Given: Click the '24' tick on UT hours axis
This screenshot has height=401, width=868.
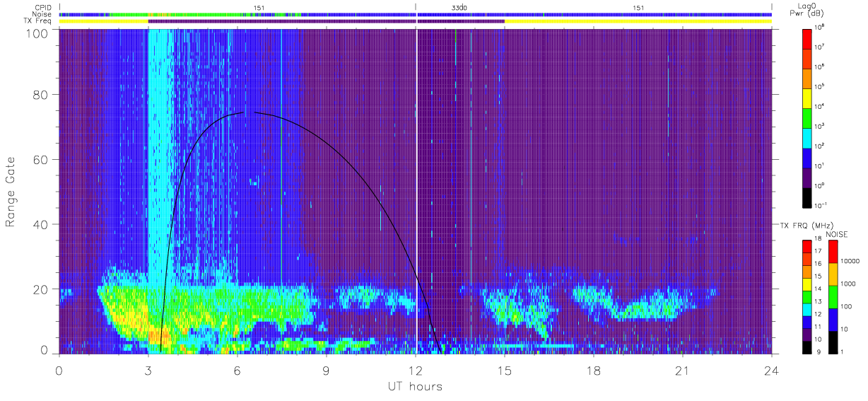Looking at the screenshot, I should pyautogui.click(x=772, y=370).
